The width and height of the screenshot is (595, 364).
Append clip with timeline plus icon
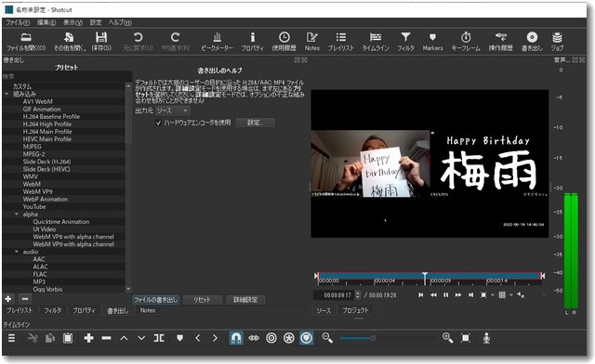pyautogui.click(x=89, y=338)
